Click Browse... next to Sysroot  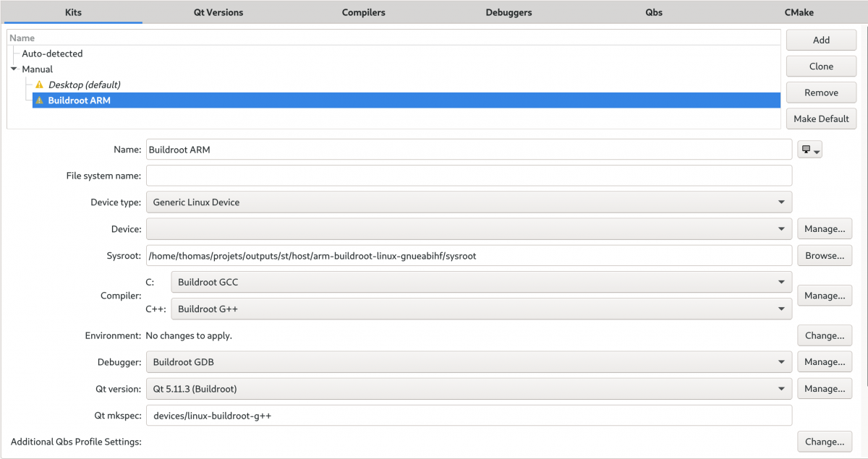pos(825,255)
